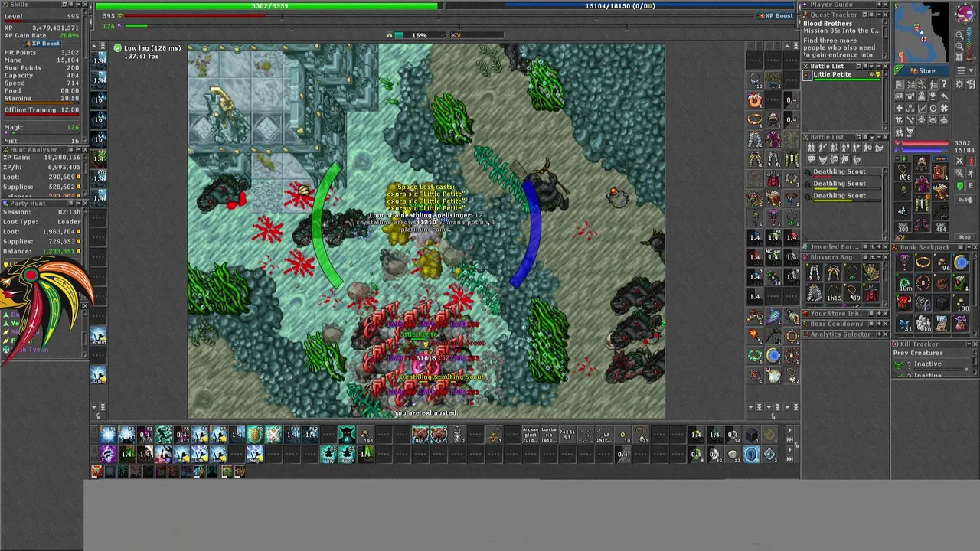Viewport: 980px width, 551px height.
Task: Open the gear settings icon
Action: 959,84
